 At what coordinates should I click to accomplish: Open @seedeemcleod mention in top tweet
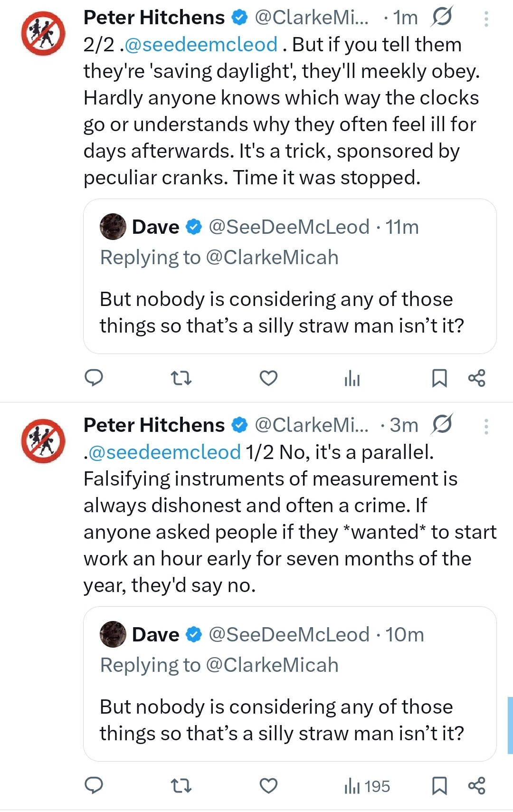(201, 45)
